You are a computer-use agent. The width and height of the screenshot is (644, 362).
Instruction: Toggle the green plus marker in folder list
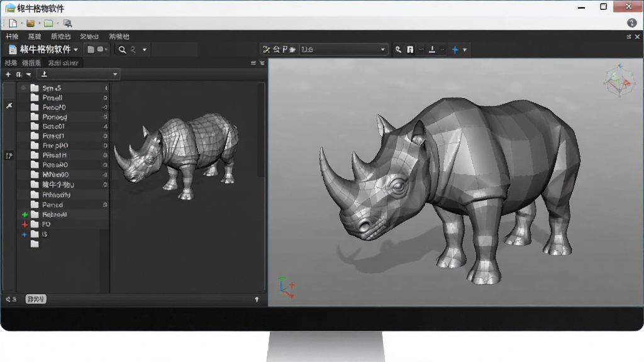(25, 215)
